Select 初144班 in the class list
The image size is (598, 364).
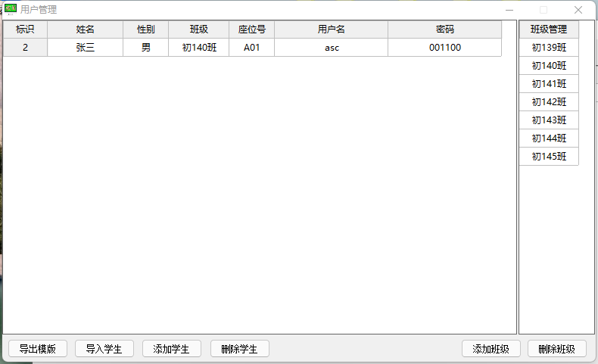pos(549,138)
